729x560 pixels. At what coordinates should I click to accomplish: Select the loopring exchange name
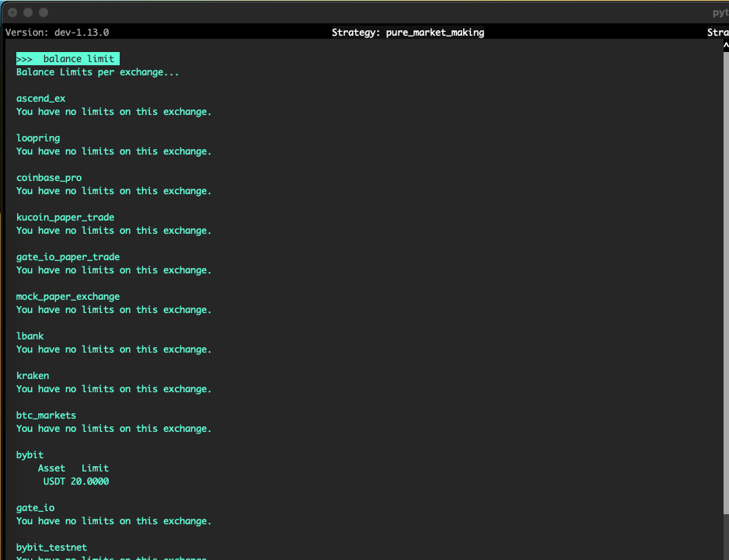(38, 138)
